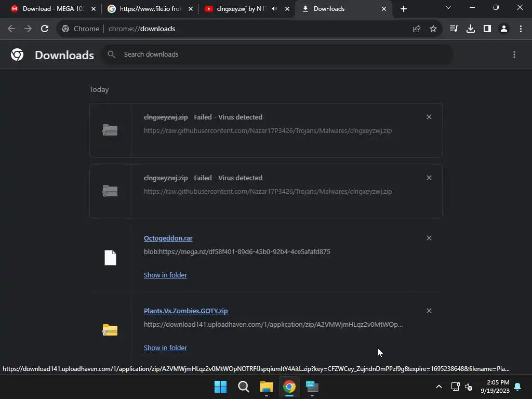532x399 pixels.
Task: Click the uploadhaven download URL
Action: [273, 324]
